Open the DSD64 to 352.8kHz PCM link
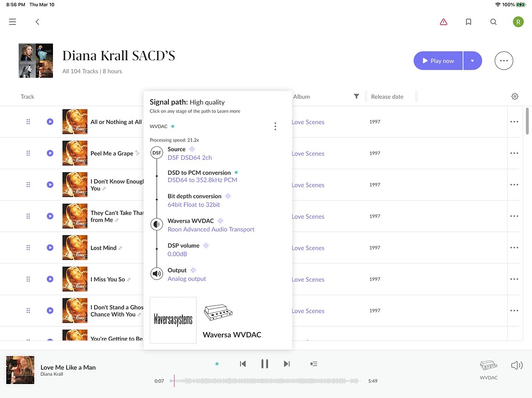532x398 pixels. (202, 180)
